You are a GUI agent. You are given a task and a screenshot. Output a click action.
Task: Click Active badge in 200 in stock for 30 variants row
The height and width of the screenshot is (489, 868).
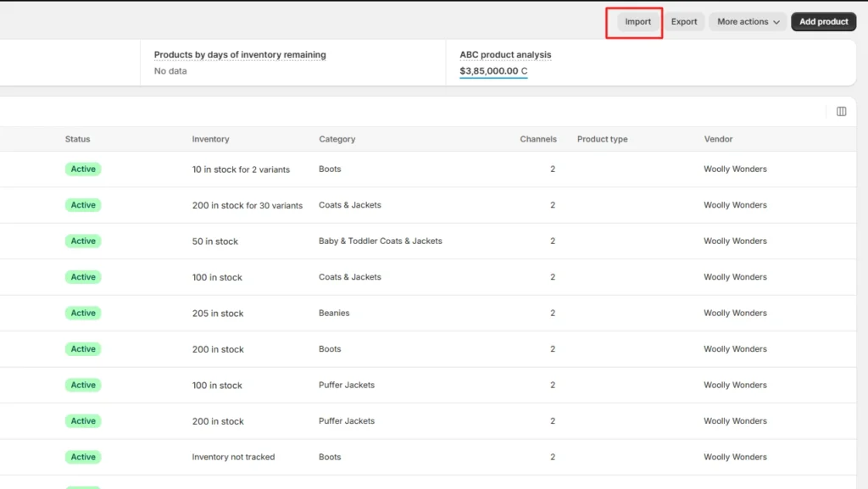(83, 205)
